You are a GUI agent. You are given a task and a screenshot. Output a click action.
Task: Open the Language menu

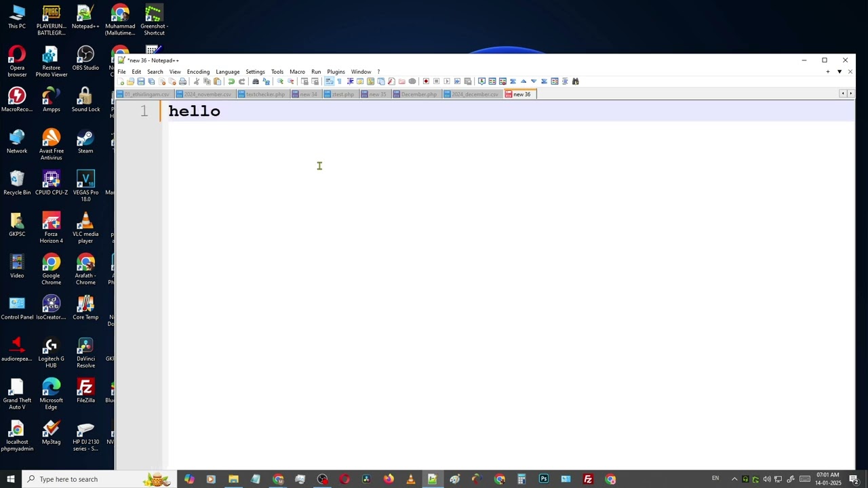(227, 72)
